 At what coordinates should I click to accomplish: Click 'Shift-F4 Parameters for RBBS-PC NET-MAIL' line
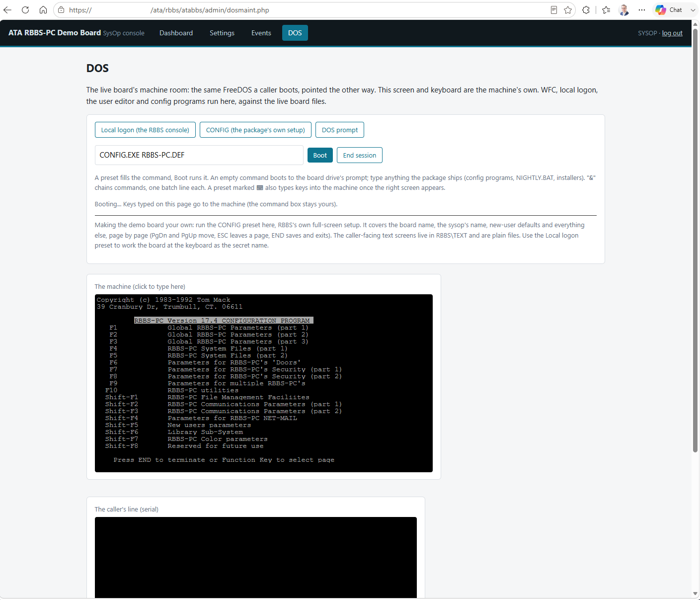tap(201, 418)
